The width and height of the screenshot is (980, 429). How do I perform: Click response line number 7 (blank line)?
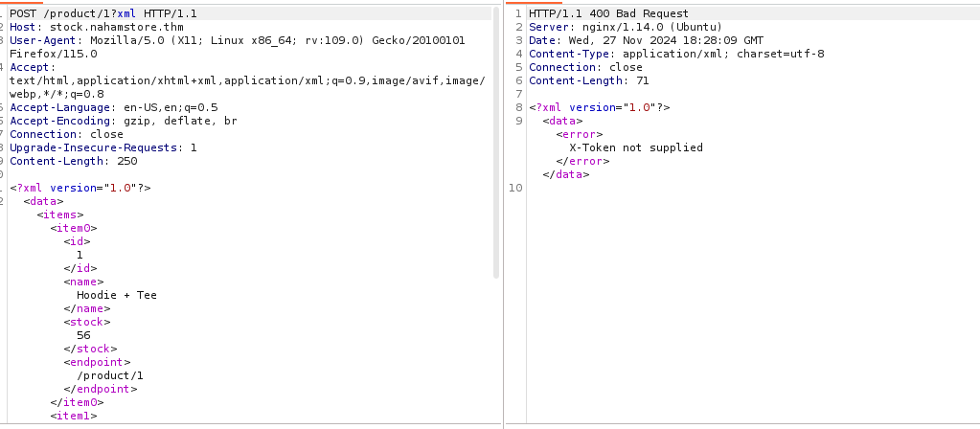click(x=519, y=94)
